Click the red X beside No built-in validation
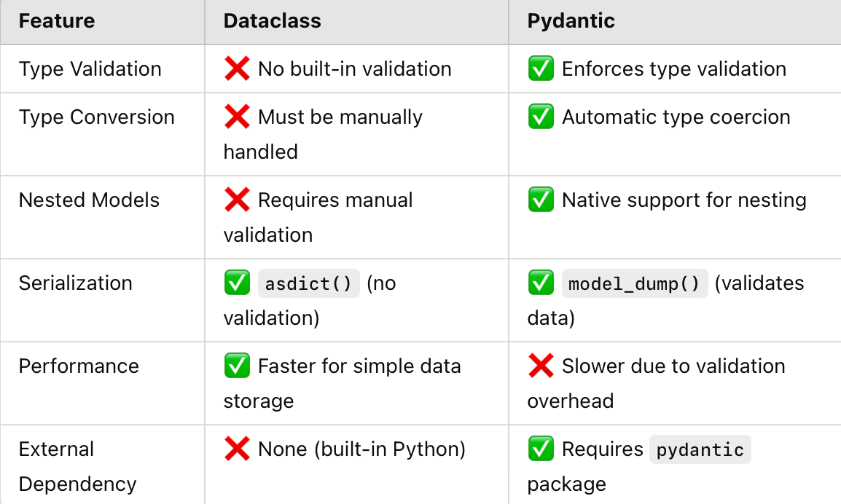The image size is (841, 504). pos(237,68)
